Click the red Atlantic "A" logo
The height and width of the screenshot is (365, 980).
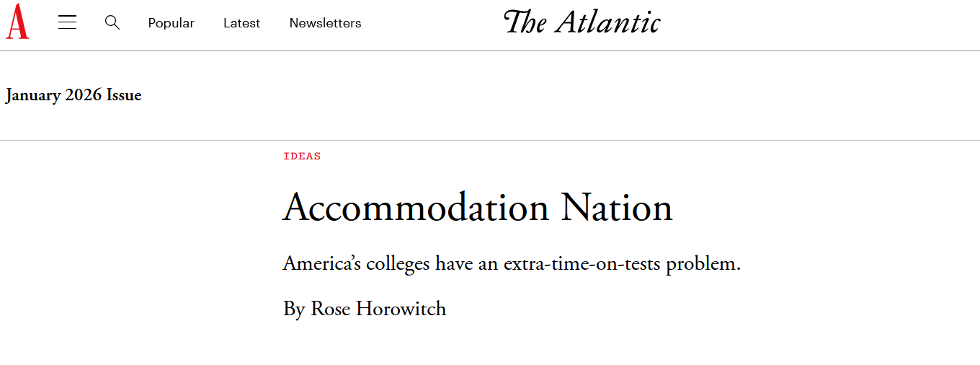(17, 22)
